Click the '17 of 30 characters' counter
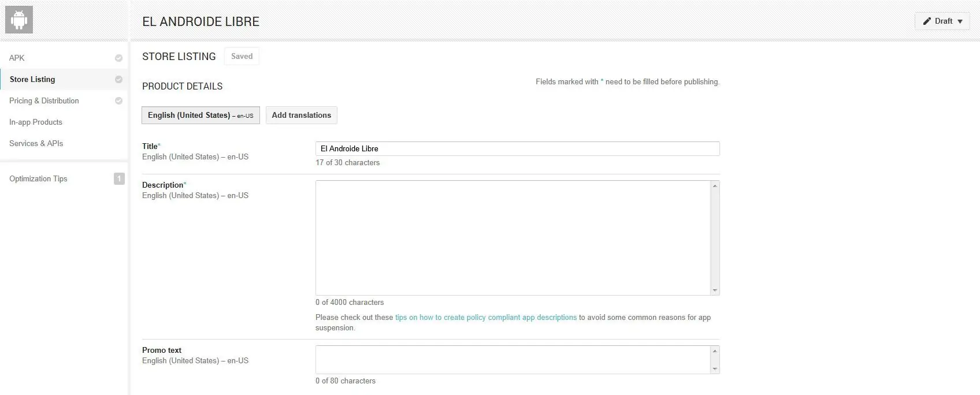Screen dimensions: 980x395 [347, 162]
